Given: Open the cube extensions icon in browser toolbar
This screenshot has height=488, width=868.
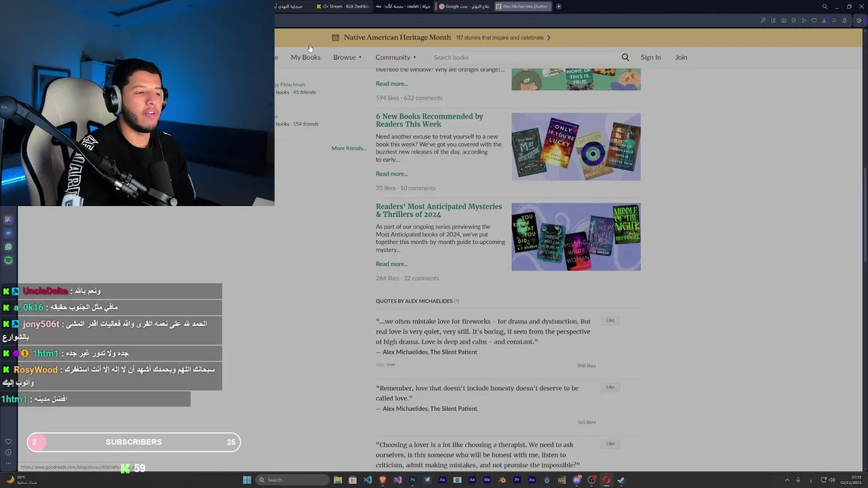Looking at the screenshot, I should pyautogui.click(x=859, y=20).
